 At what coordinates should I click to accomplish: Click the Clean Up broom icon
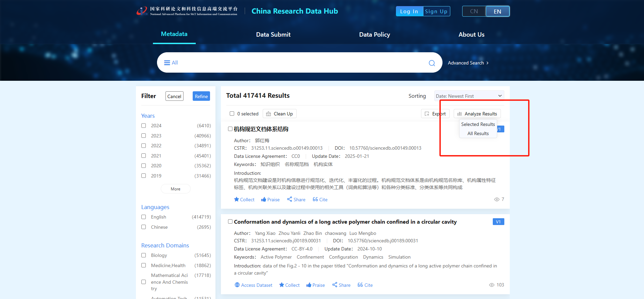click(x=268, y=114)
